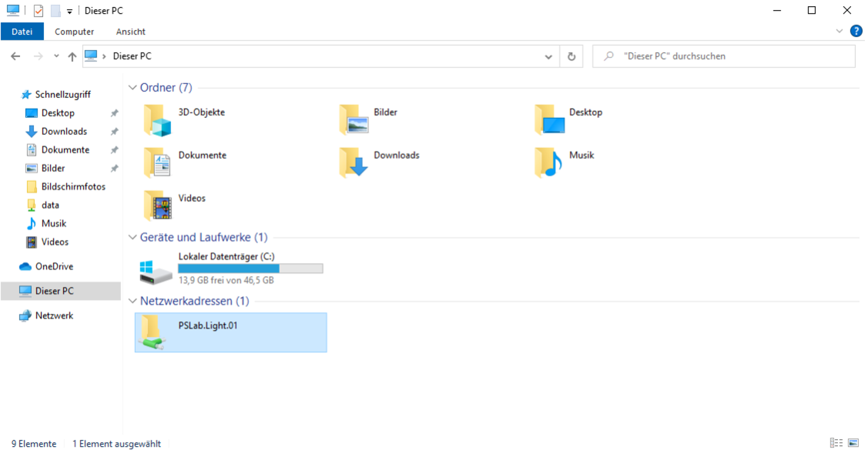The width and height of the screenshot is (868, 453).
Task: Click the Dieser PC address bar text
Action: [x=132, y=56]
